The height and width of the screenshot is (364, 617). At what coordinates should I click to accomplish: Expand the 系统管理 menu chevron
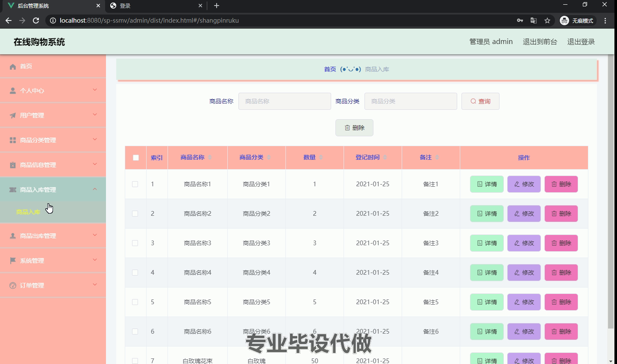pos(95,260)
